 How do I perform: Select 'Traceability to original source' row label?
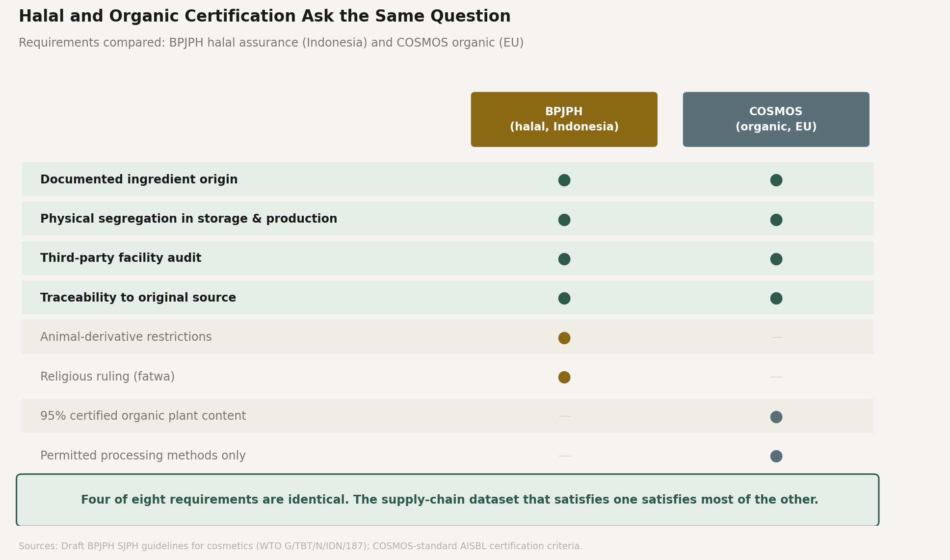click(x=138, y=298)
